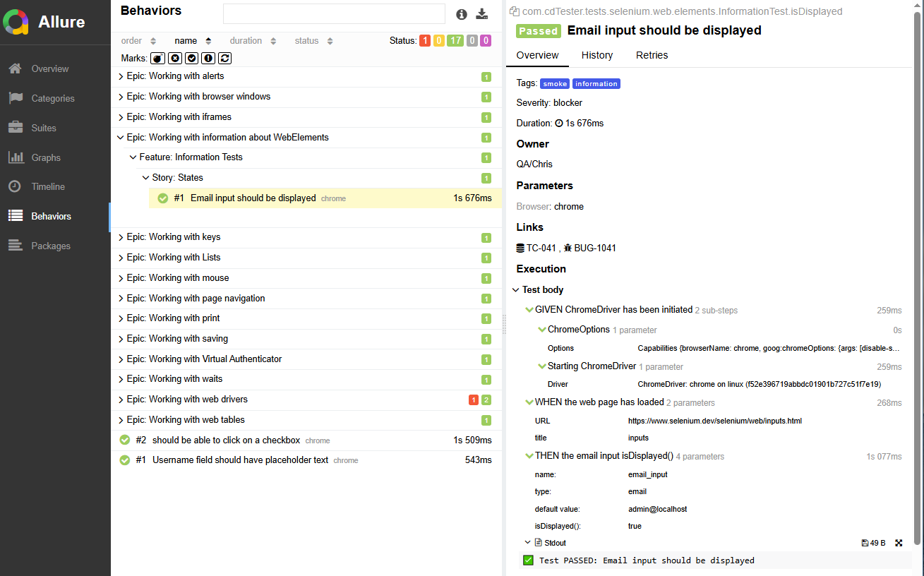The width and height of the screenshot is (924, 576).
Task: Open Packages via its lines icon
Action: tap(16, 246)
